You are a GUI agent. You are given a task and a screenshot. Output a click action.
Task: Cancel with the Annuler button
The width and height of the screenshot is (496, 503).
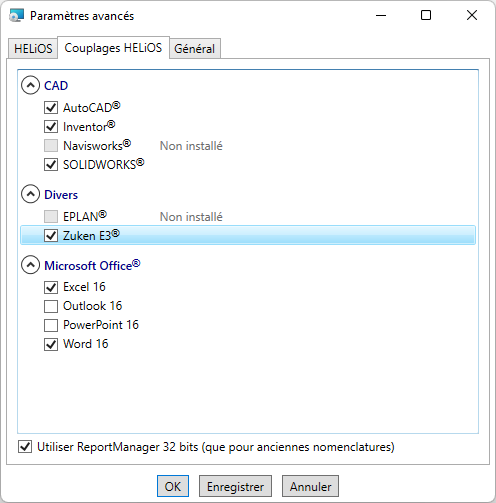pyautogui.click(x=310, y=486)
